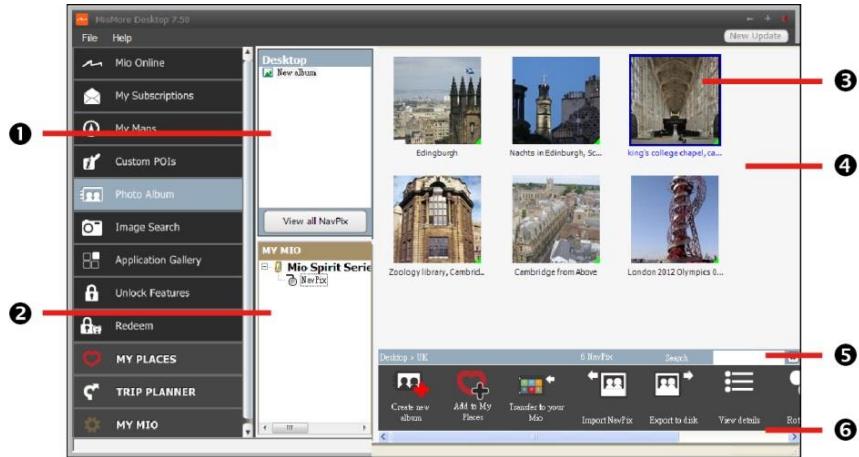Viewport: 859px width, 457px height.
Task: Click sidebar scroll up arrow
Action: point(248,53)
